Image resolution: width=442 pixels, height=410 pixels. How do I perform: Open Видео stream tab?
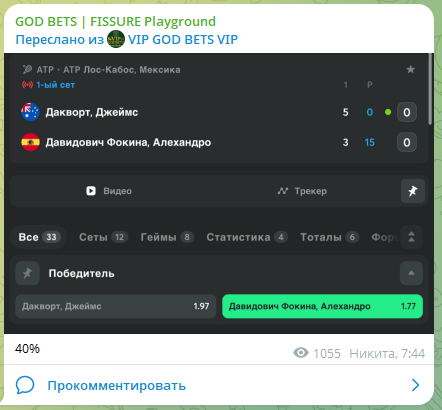point(109,191)
